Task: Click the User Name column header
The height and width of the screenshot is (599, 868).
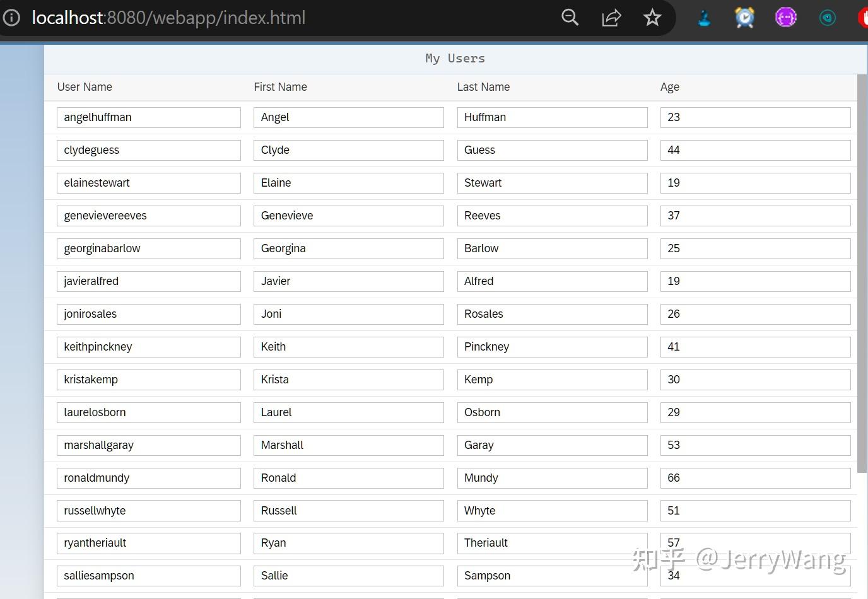Action: point(85,87)
